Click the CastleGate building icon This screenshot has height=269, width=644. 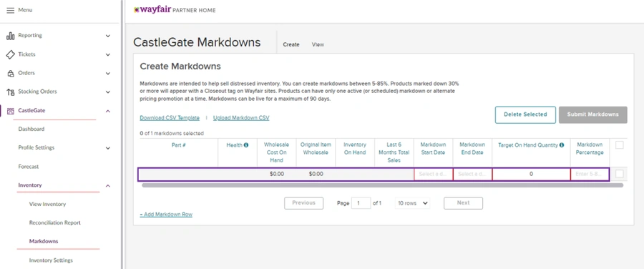[x=11, y=110]
